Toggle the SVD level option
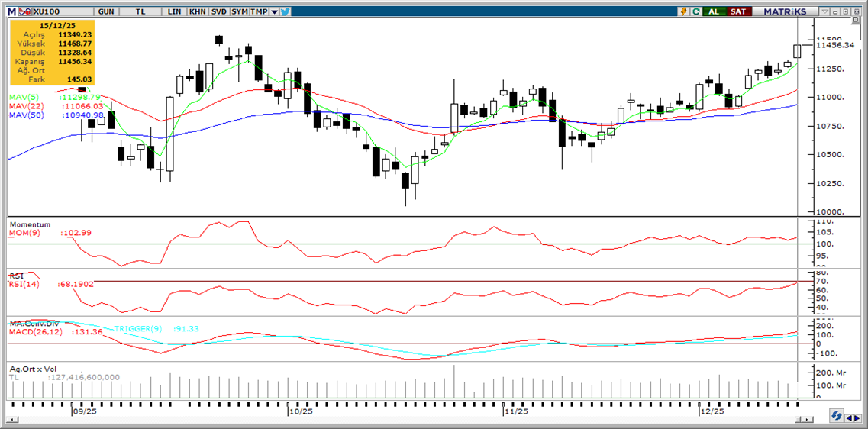This screenshot has height=429, width=868. coord(218,11)
